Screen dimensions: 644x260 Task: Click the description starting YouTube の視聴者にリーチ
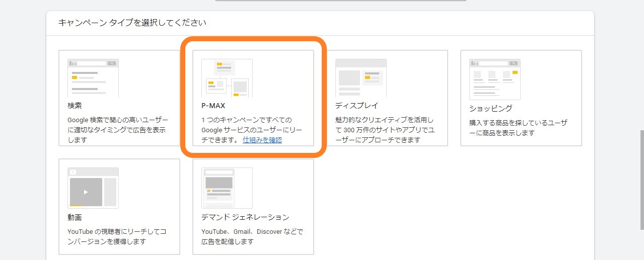pyautogui.click(x=117, y=236)
